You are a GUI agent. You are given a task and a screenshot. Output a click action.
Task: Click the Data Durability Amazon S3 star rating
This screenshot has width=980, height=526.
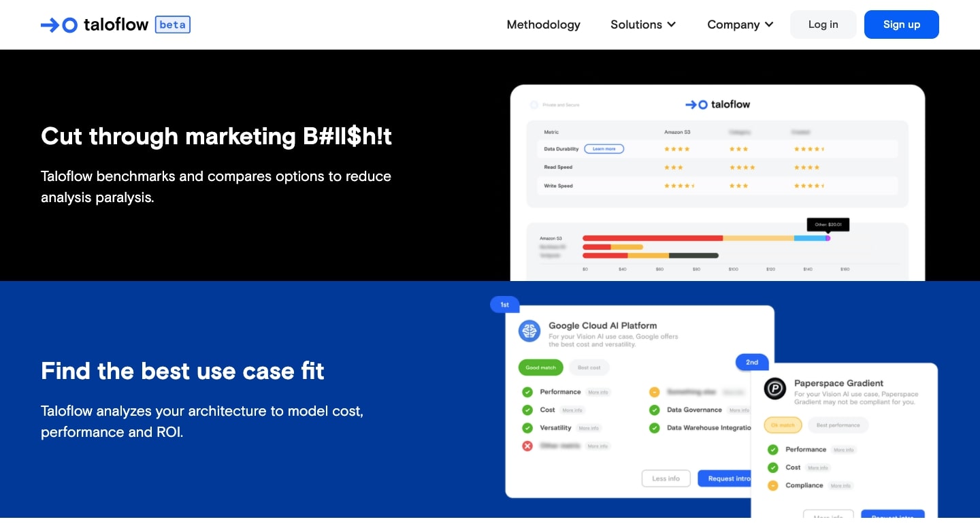pyautogui.click(x=677, y=149)
